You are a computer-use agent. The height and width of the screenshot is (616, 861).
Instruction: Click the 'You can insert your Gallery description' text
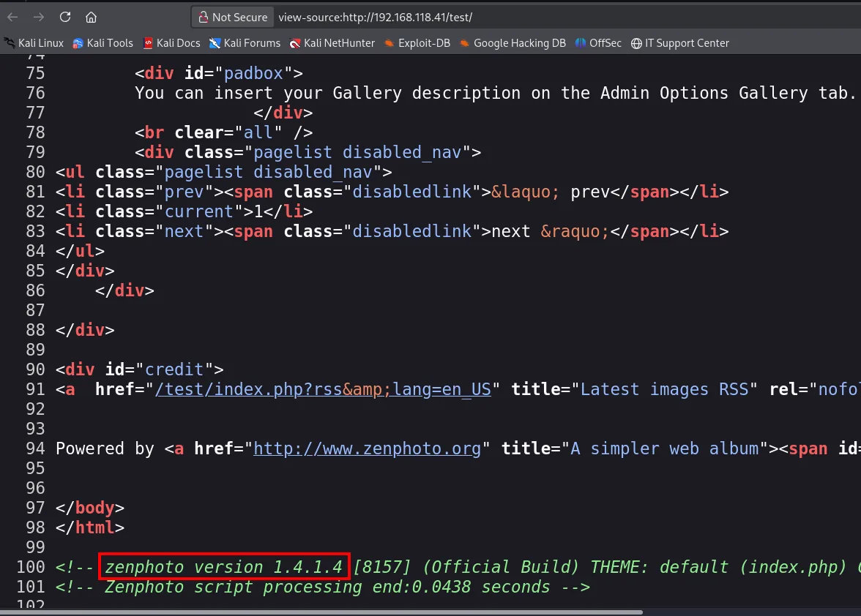coord(328,93)
